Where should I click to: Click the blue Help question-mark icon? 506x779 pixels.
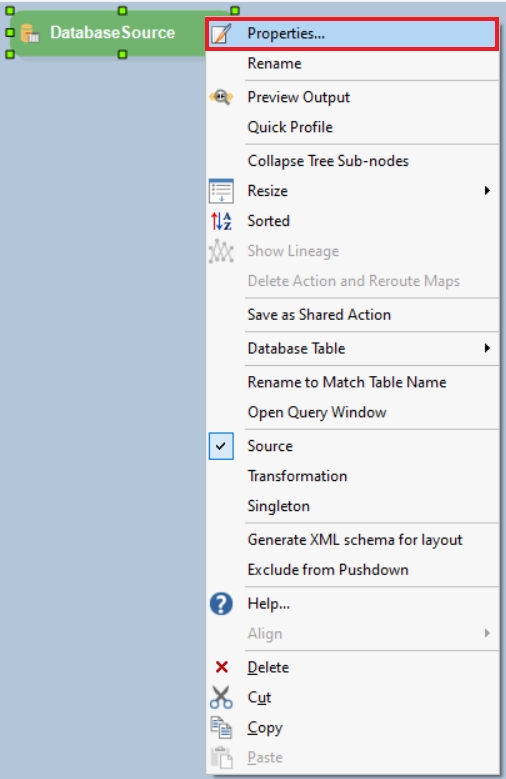221,604
